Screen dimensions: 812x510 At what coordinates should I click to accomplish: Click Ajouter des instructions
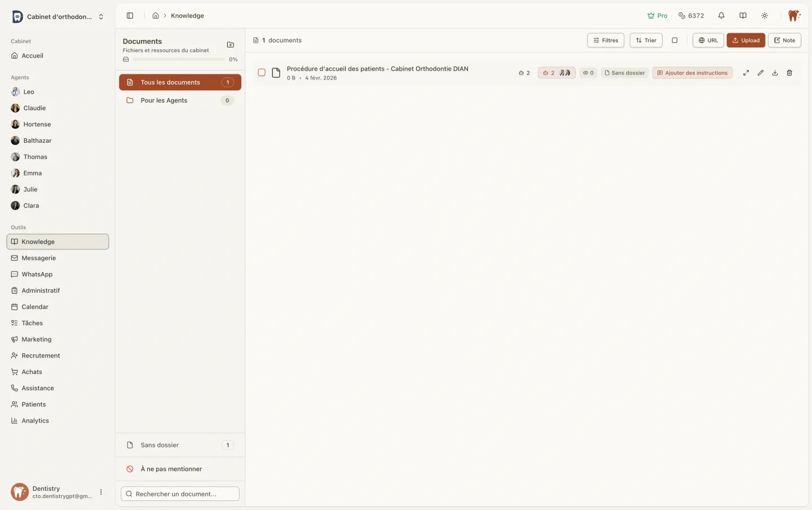(x=692, y=73)
